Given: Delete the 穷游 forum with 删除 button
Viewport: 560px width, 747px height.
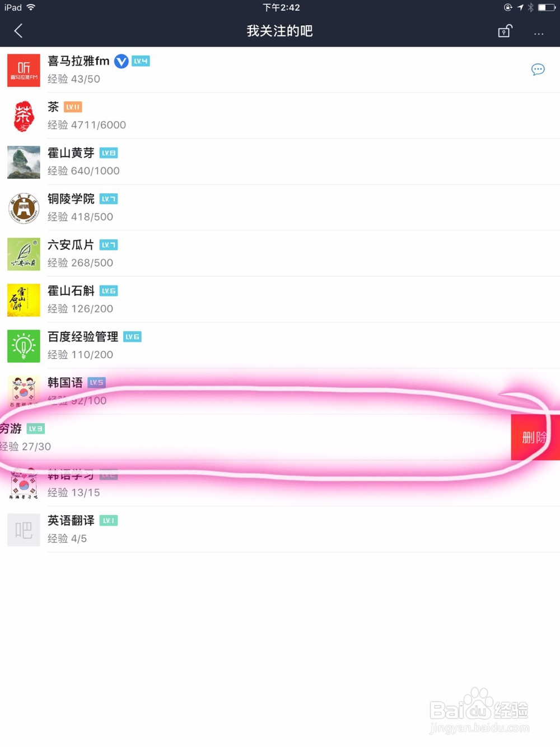Looking at the screenshot, I should [535, 438].
